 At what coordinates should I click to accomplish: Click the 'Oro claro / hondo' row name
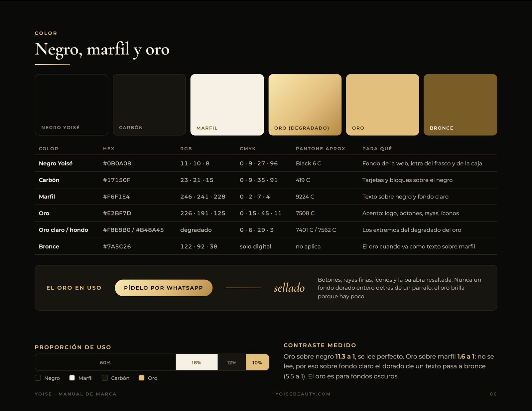64,230
